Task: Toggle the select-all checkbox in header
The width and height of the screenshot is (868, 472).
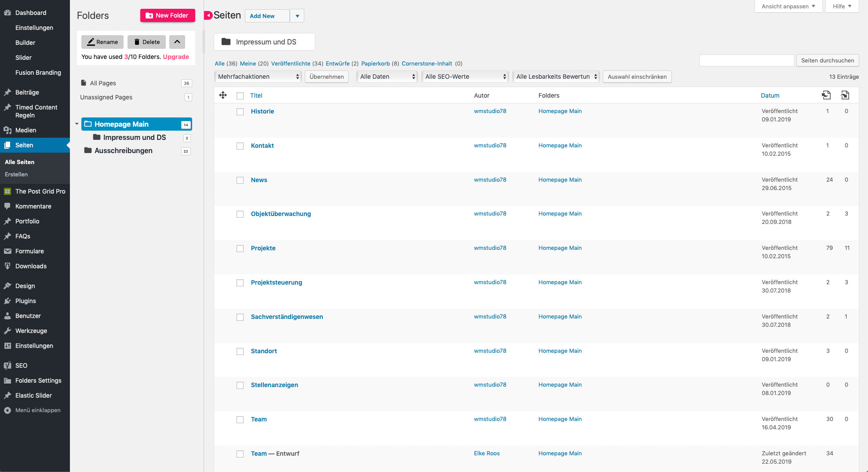Action: coord(240,96)
